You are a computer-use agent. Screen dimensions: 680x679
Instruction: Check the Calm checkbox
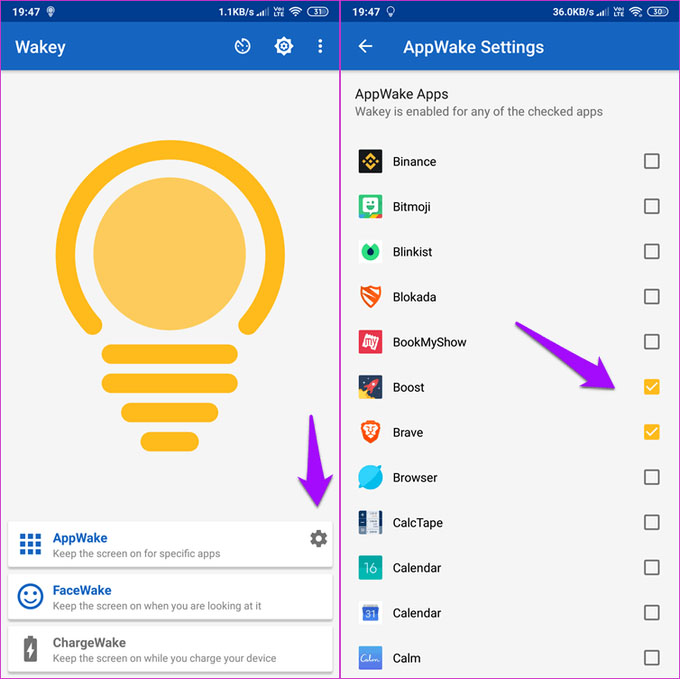(651, 658)
